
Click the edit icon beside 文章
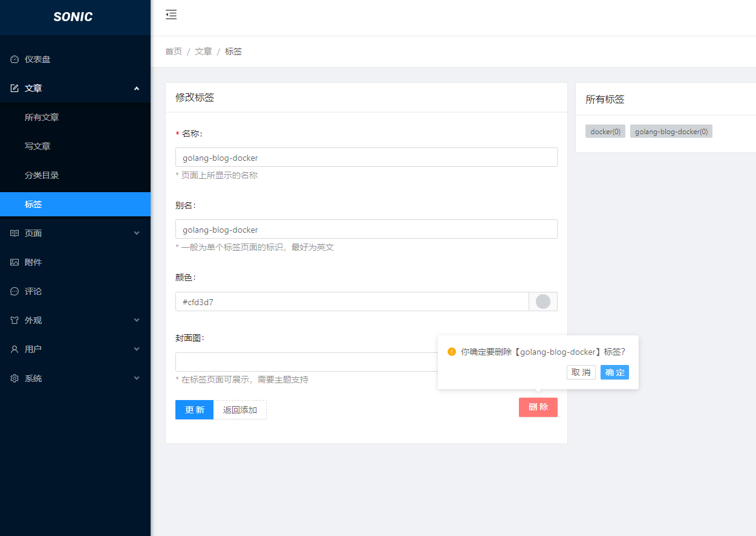[15, 88]
